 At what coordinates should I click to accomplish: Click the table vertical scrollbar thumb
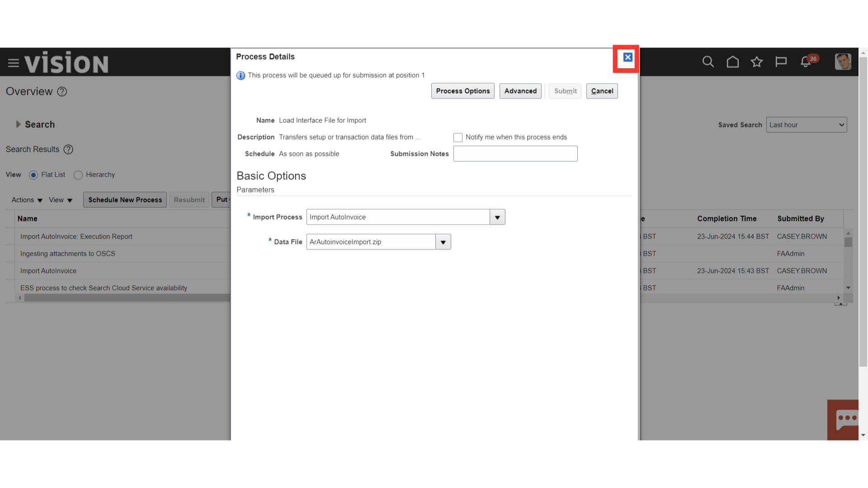[x=848, y=242]
